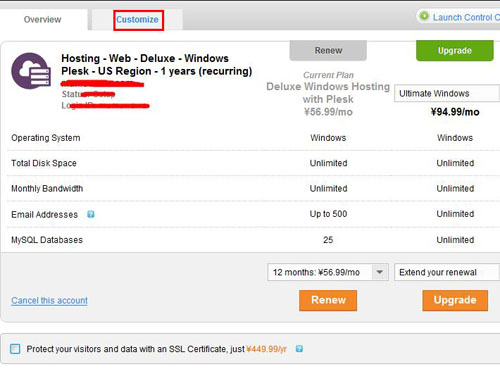Click the SSL Certificate help icon
Screen dimensions: 500x369
(299, 349)
